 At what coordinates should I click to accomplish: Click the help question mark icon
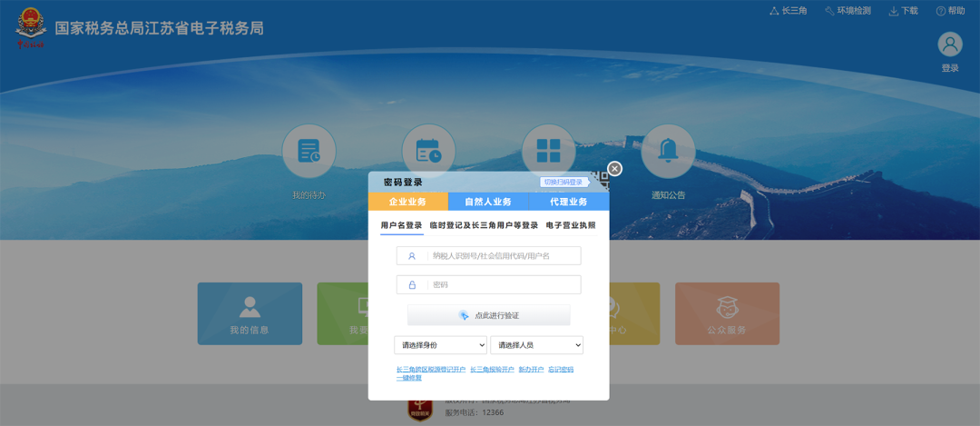(x=941, y=11)
